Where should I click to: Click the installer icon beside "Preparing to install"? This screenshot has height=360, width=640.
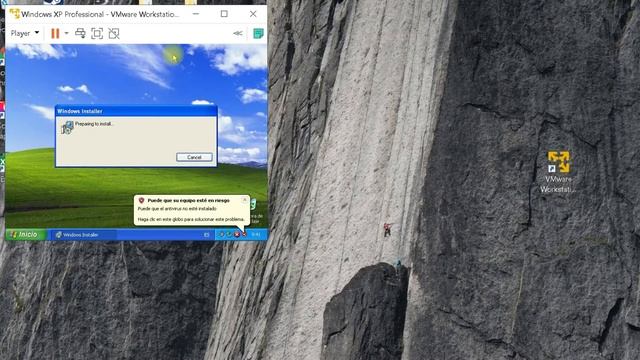67,127
